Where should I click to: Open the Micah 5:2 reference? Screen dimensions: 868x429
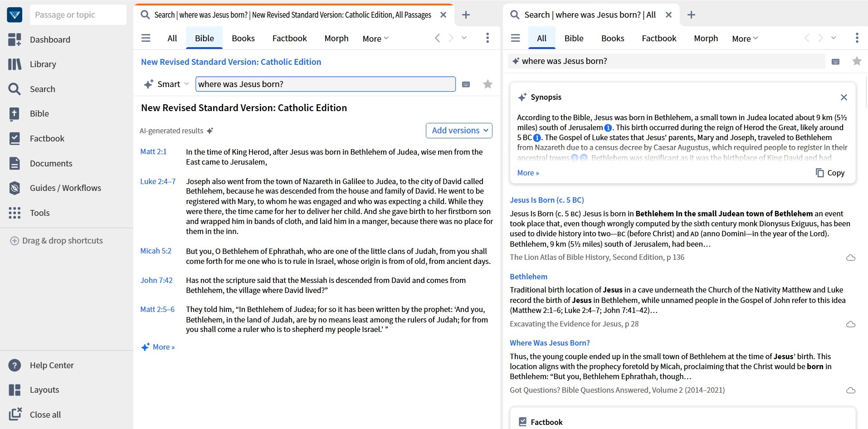[x=156, y=251]
